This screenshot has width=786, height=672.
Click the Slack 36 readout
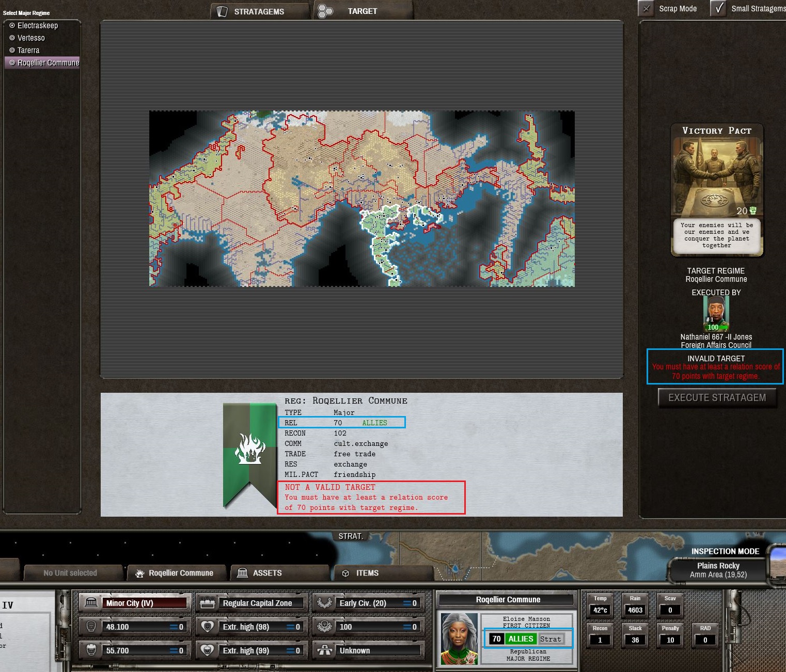click(635, 636)
